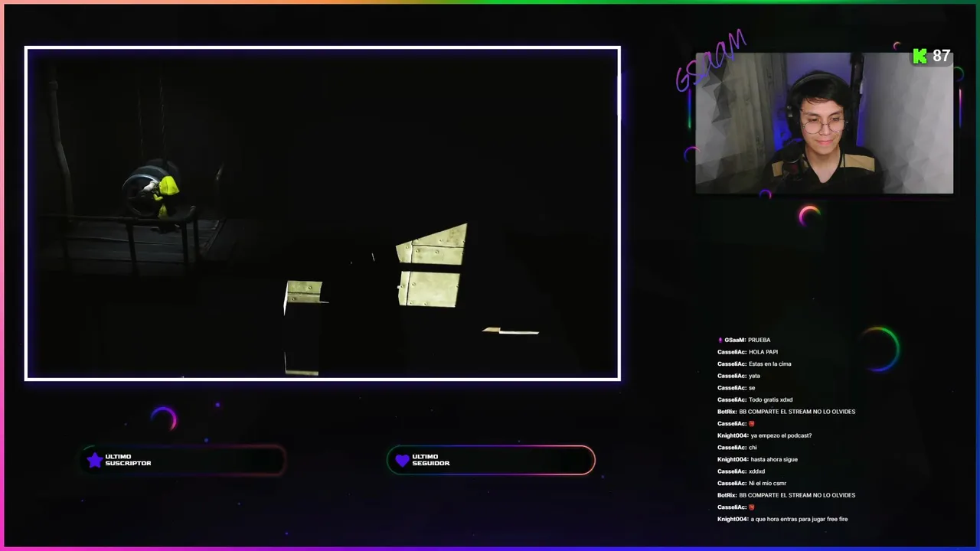Click the green Kick logo icon
Screen dimensions: 980x551
click(x=920, y=56)
